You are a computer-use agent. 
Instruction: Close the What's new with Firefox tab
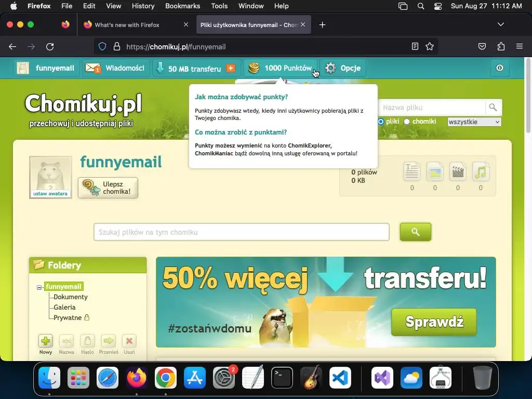[186, 24]
